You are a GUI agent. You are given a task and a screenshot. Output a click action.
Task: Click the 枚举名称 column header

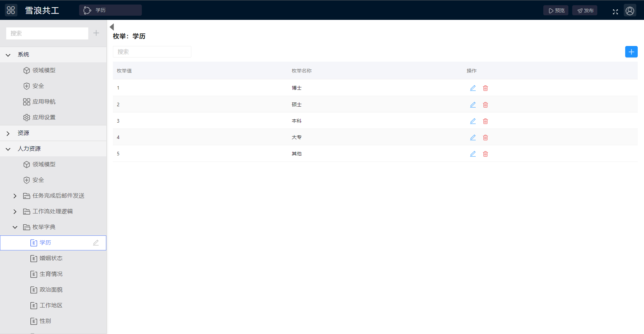coord(302,71)
